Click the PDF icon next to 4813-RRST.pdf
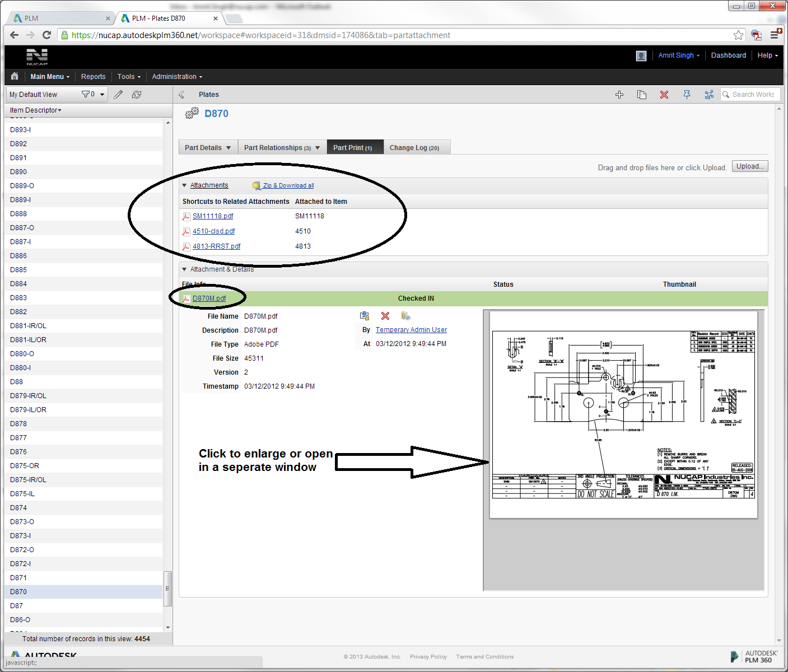This screenshot has width=788, height=672. coord(186,246)
